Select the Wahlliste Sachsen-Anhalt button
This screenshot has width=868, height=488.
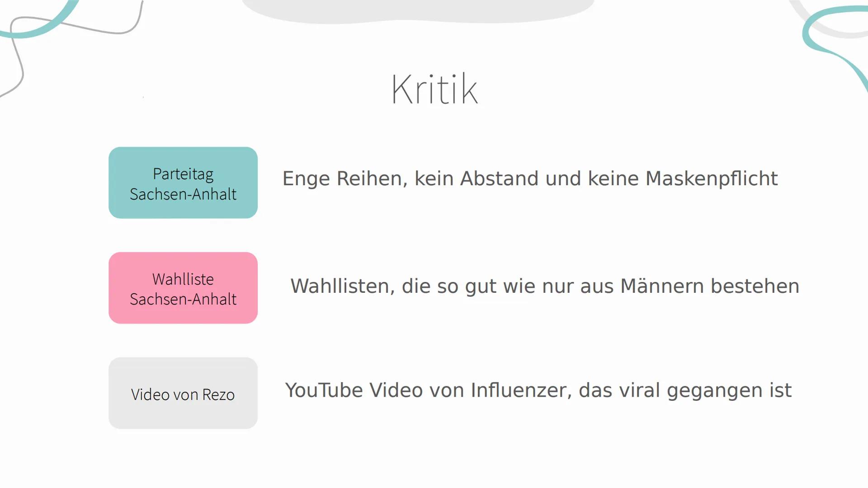tap(183, 288)
